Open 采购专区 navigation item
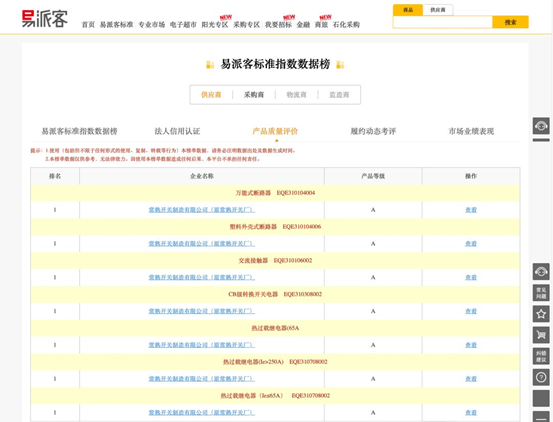This screenshot has height=422, width=553. point(247,25)
